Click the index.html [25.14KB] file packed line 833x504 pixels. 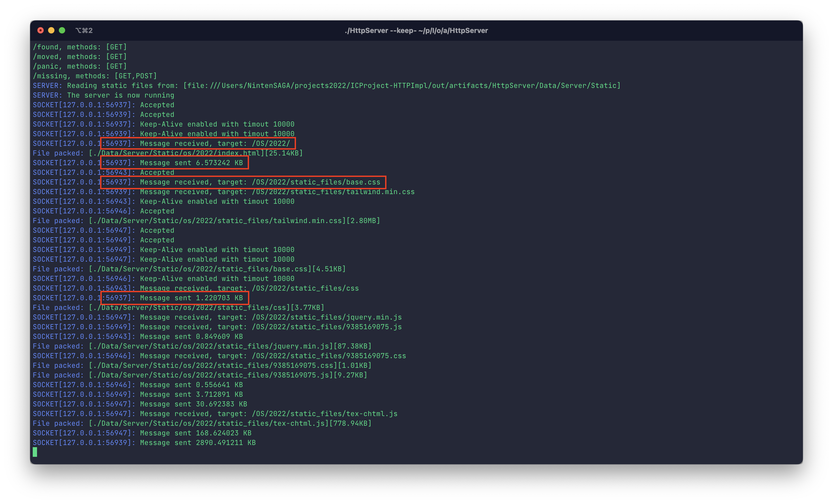(168, 153)
